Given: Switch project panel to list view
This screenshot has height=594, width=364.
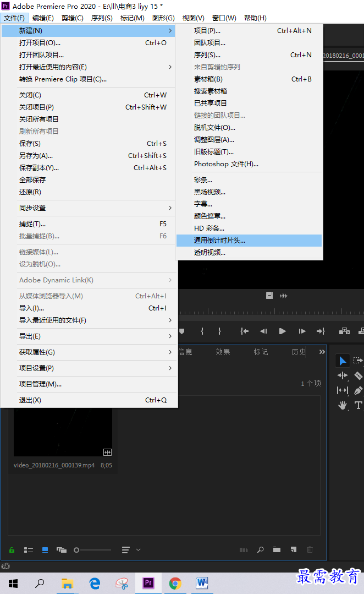Looking at the screenshot, I should [29, 549].
